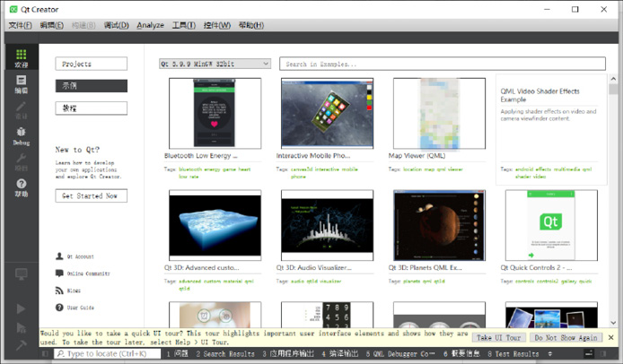This screenshot has height=364, width=623.
Task: Open Blogs RSS link
Action: [x=68, y=290]
